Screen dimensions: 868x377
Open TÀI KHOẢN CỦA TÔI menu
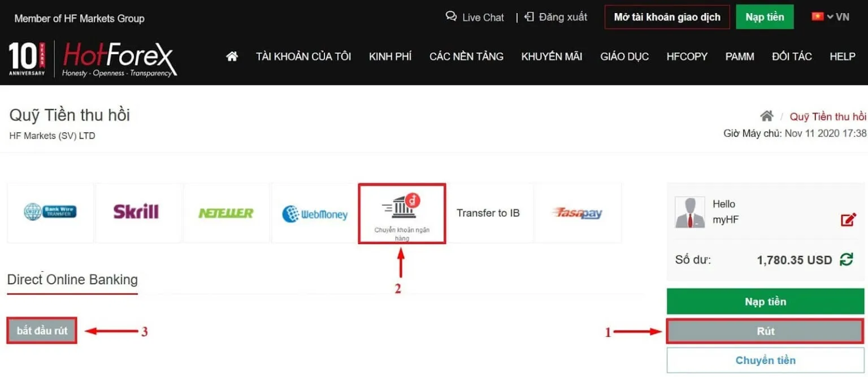(x=303, y=57)
